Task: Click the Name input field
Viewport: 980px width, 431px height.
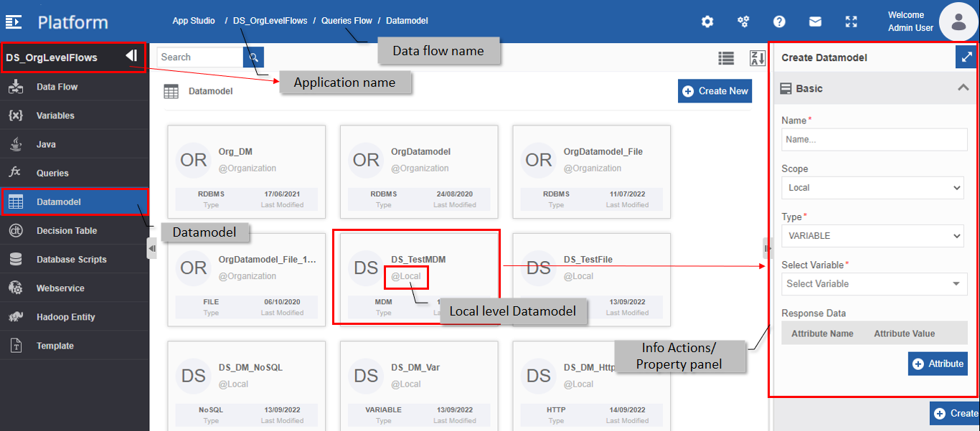Action: (x=875, y=140)
